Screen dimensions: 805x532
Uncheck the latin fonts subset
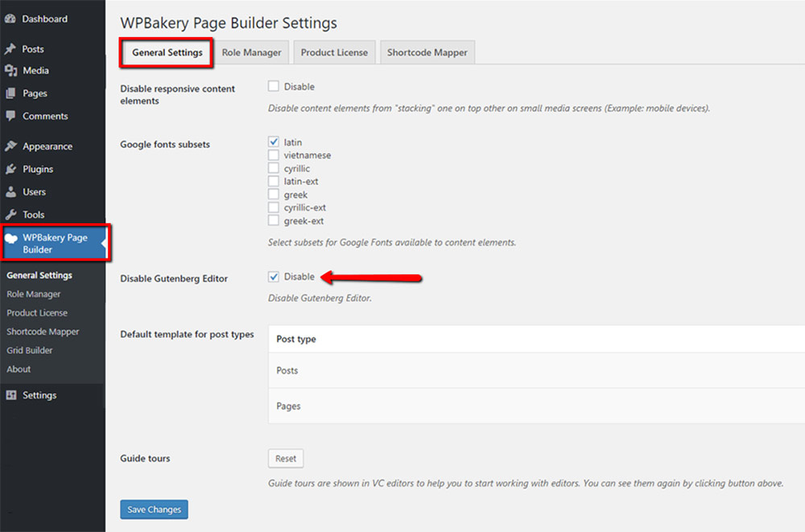tap(273, 142)
